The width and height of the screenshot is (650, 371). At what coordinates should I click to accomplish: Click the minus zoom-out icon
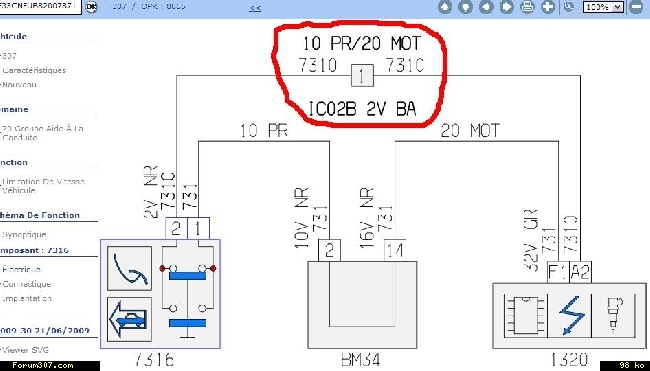[x=636, y=7]
